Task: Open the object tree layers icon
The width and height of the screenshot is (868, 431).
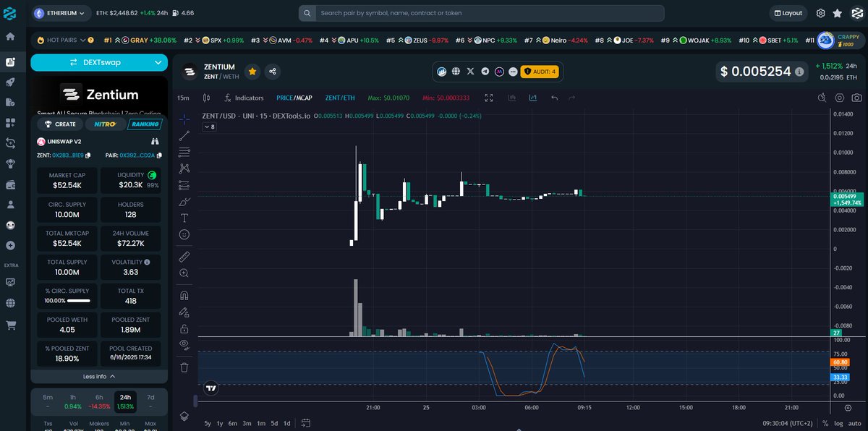Action: click(x=184, y=416)
